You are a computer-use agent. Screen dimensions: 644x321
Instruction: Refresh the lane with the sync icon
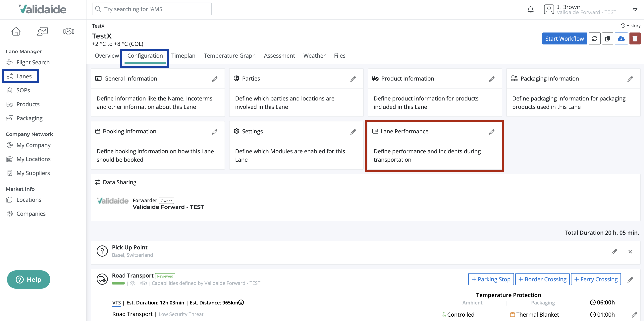[x=595, y=38]
